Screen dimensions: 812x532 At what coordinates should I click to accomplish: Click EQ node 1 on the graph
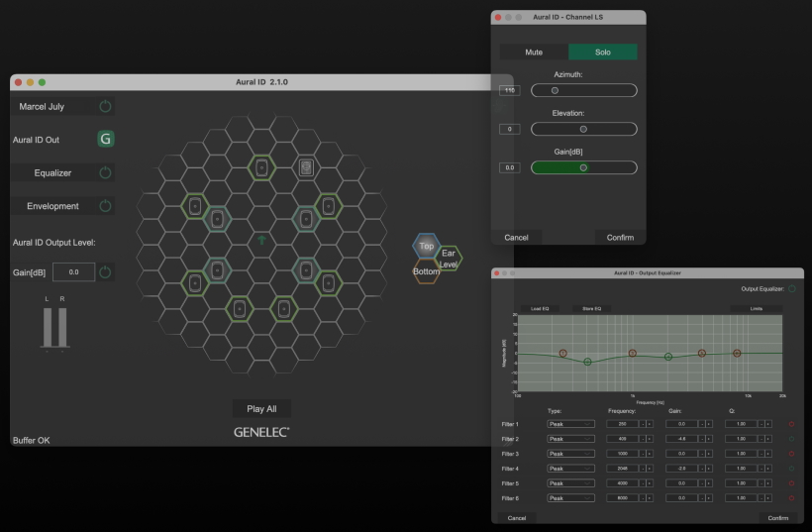(562, 354)
